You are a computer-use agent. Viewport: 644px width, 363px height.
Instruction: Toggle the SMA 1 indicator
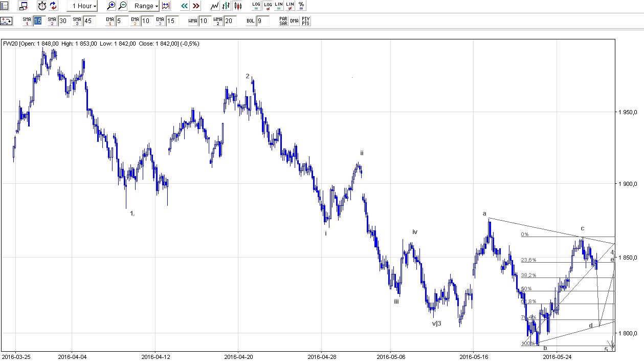[27, 21]
